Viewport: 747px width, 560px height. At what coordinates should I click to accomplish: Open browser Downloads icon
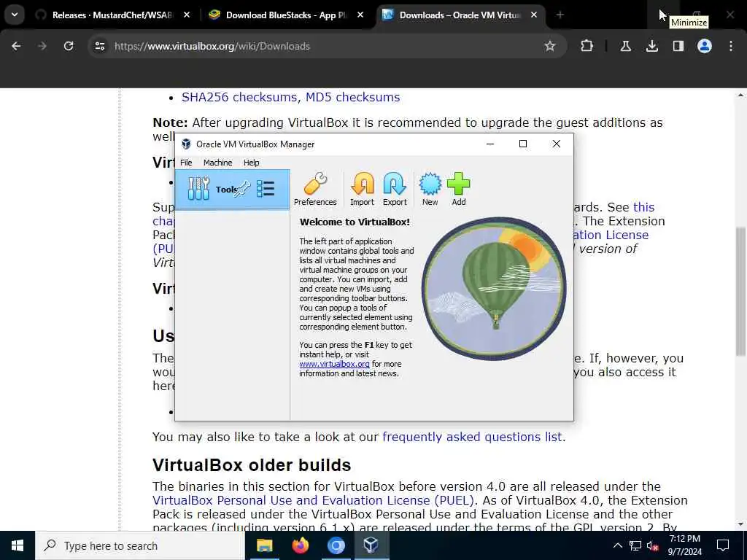[651, 46]
